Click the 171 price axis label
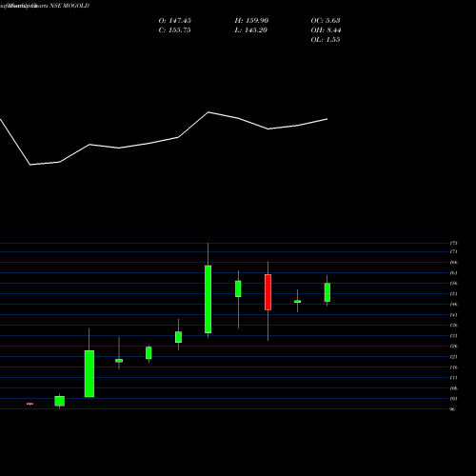 pyautogui.click(x=453, y=252)
